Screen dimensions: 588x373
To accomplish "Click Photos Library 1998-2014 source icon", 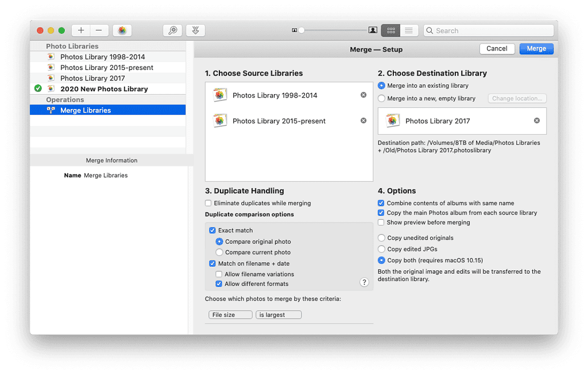I will tap(220, 95).
